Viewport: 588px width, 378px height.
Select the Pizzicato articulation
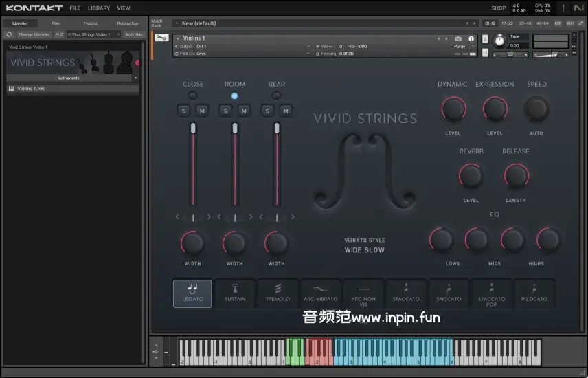[x=534, y=293]
